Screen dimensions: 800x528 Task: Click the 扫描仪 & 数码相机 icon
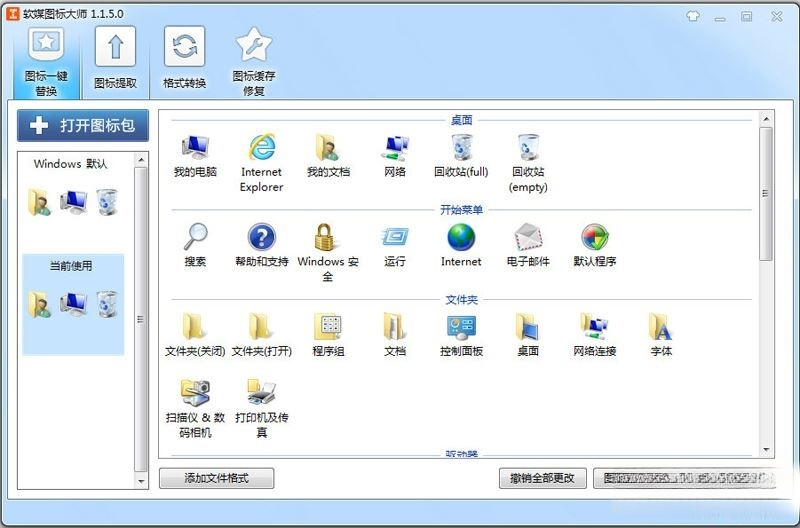[195, 409]
